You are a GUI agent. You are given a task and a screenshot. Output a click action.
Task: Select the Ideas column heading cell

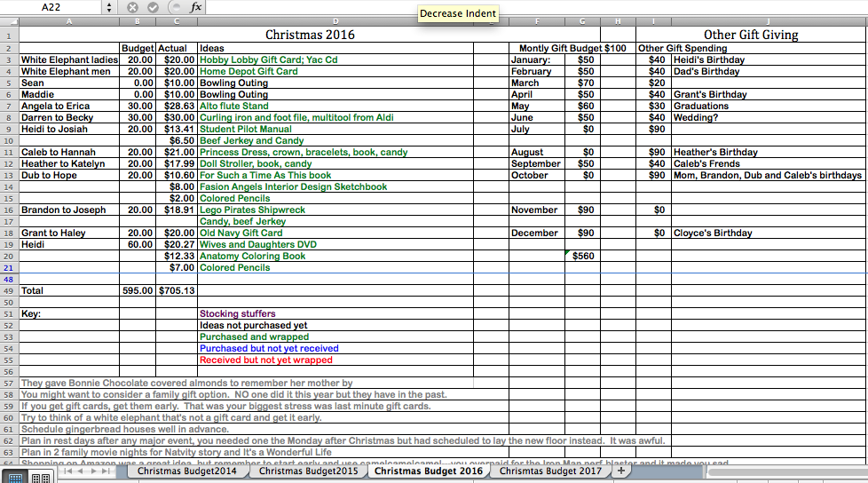(x=335, y=48)
